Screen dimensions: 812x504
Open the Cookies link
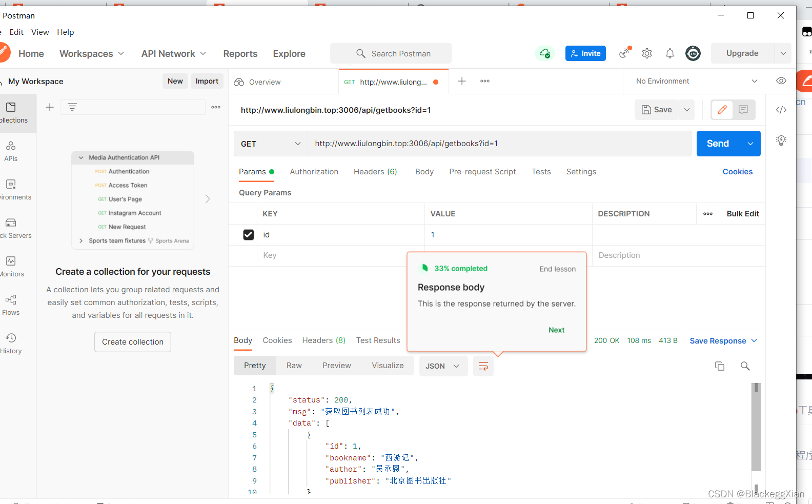738,172
